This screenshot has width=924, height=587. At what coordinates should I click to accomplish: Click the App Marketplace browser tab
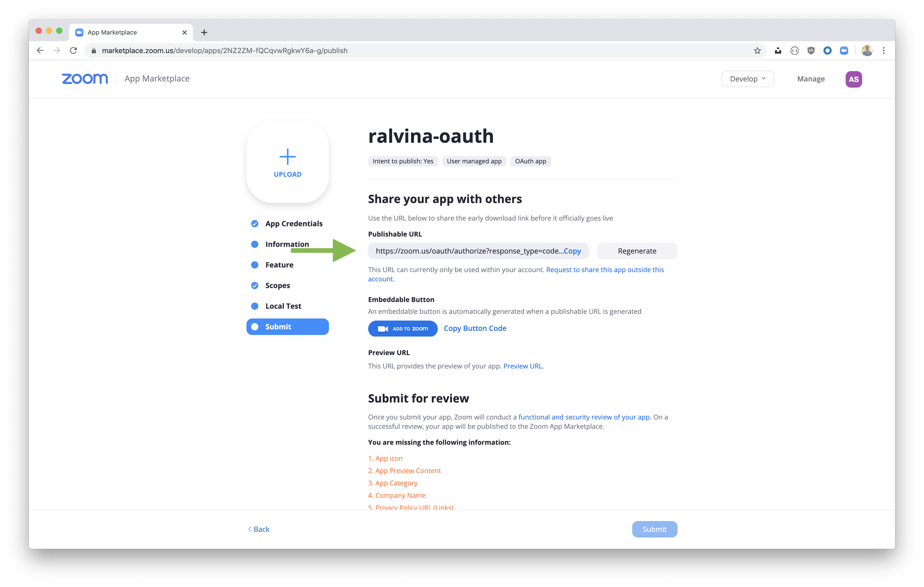(x=131, y=32)
